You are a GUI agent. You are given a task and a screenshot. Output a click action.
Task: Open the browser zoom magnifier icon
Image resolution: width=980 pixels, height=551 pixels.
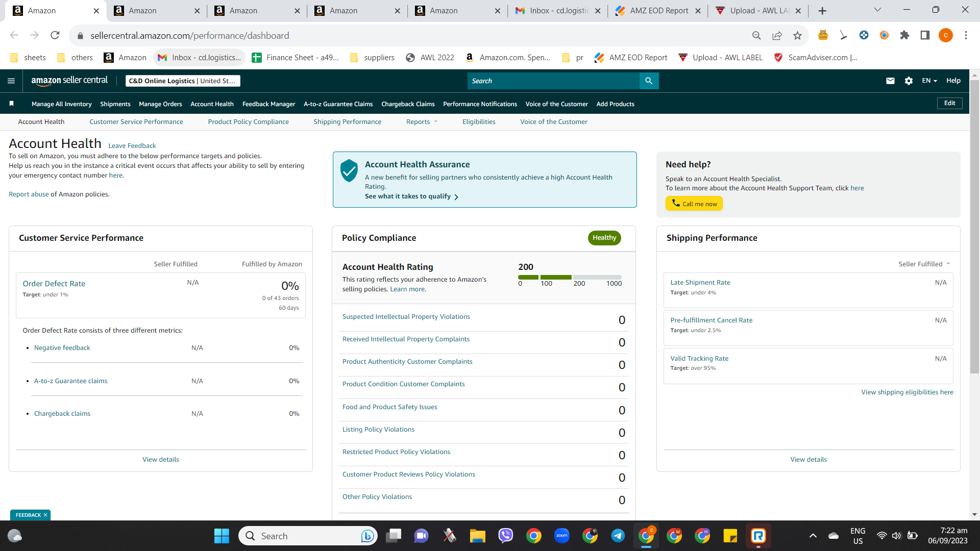tap(756, 35)
